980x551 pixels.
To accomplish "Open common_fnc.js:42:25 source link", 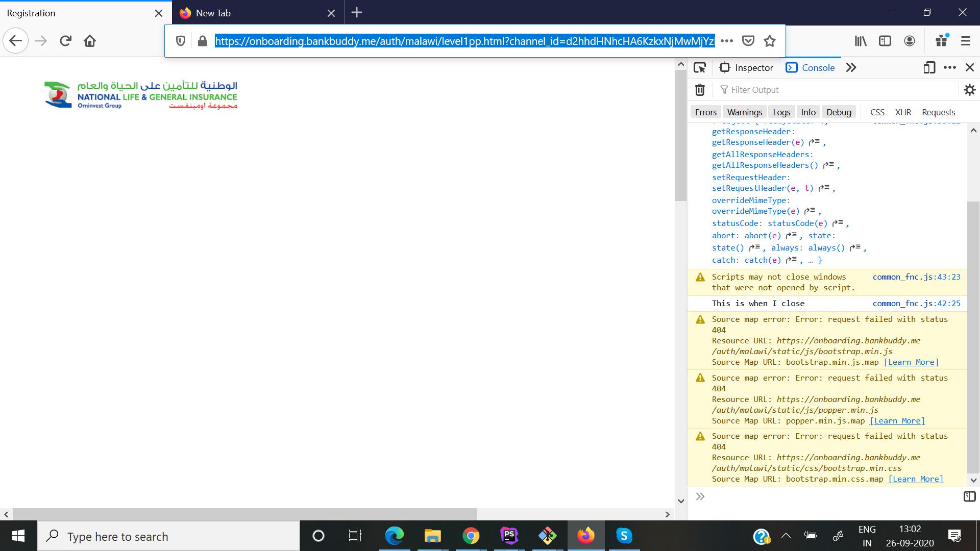I will pos(916,303).
